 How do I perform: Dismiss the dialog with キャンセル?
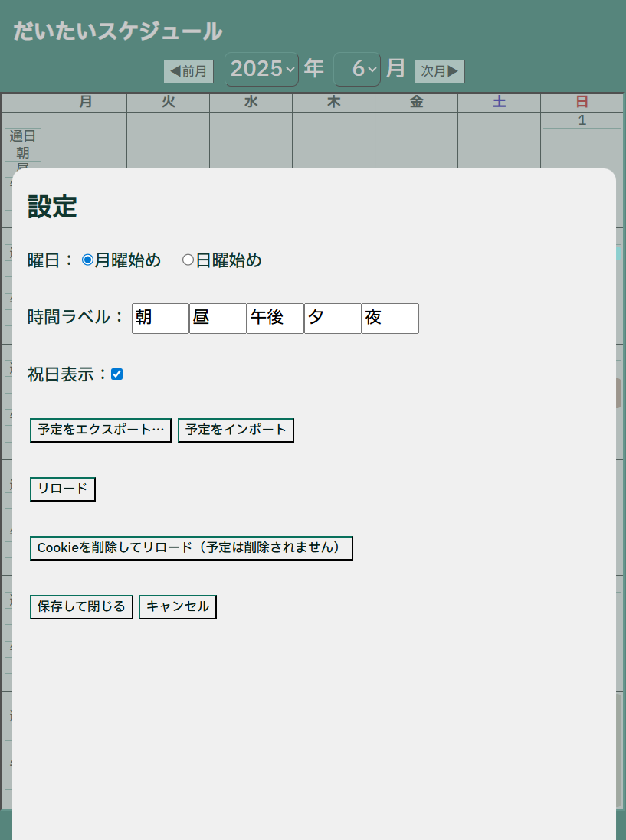pyautogui.click(x=178, y=607)
